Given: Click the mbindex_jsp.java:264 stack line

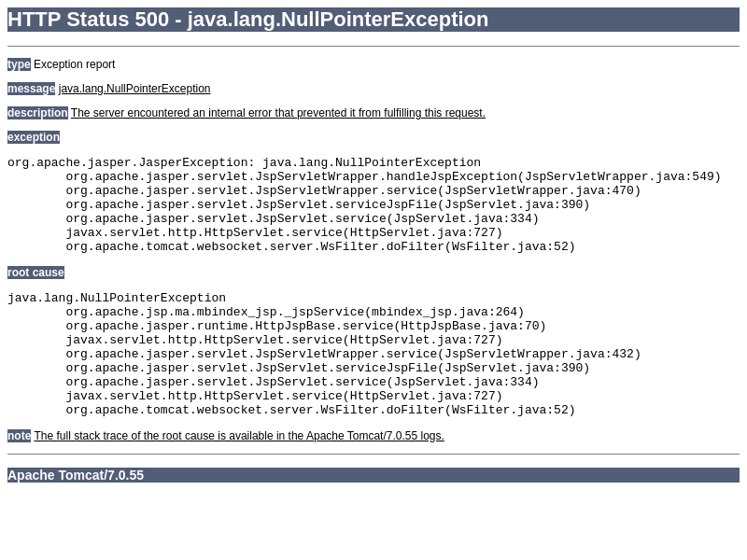Looking at the screenshot, I should coord(294,312).
